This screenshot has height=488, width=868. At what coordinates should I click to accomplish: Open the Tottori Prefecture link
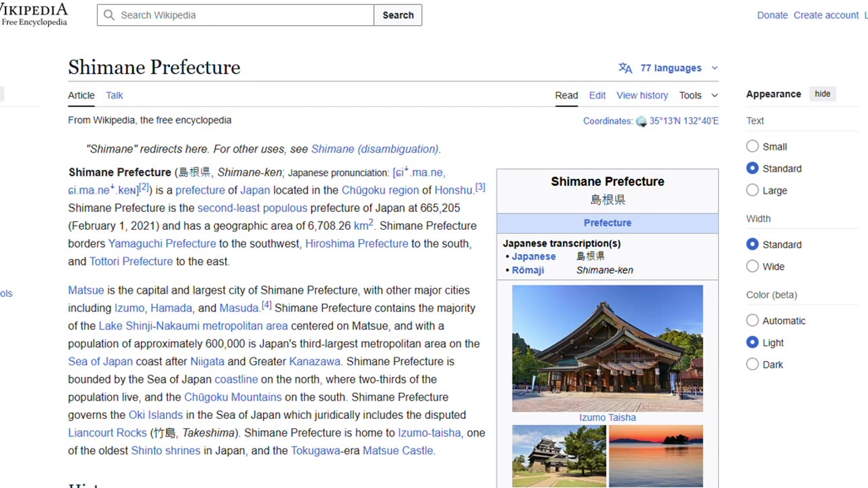coord(131,261)
